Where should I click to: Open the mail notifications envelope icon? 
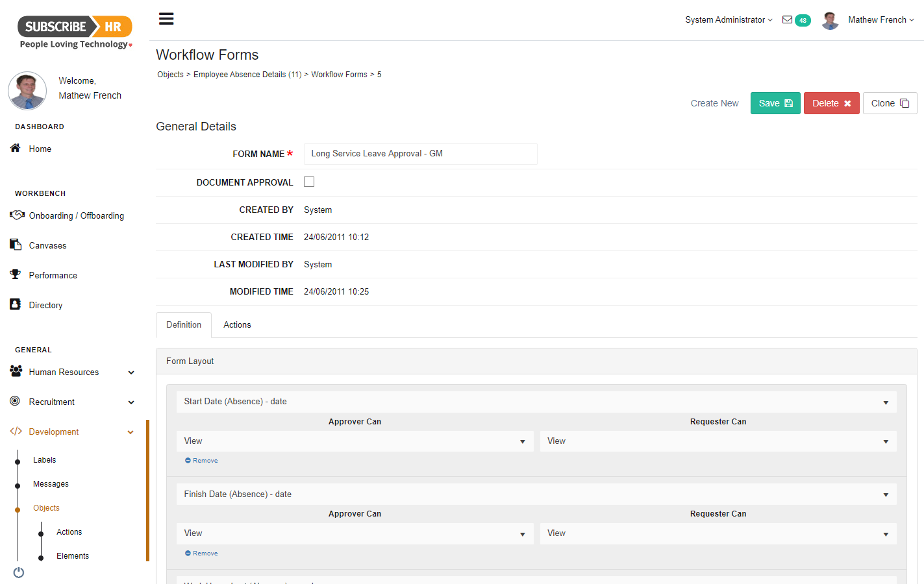[788, 20]
